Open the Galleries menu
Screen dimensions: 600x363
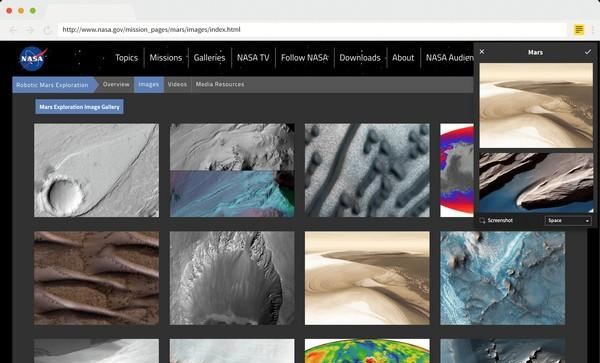coord(209,58)
